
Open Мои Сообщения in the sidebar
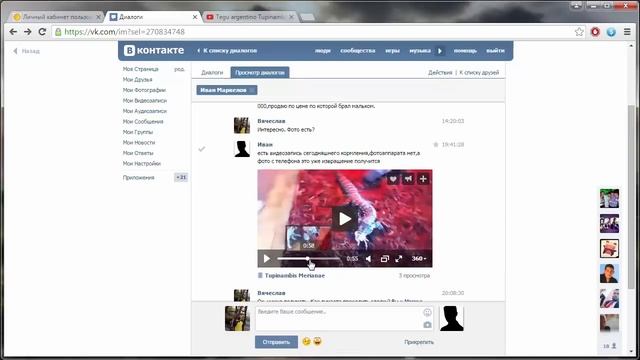pyautogui.click(x=143, y=122)
